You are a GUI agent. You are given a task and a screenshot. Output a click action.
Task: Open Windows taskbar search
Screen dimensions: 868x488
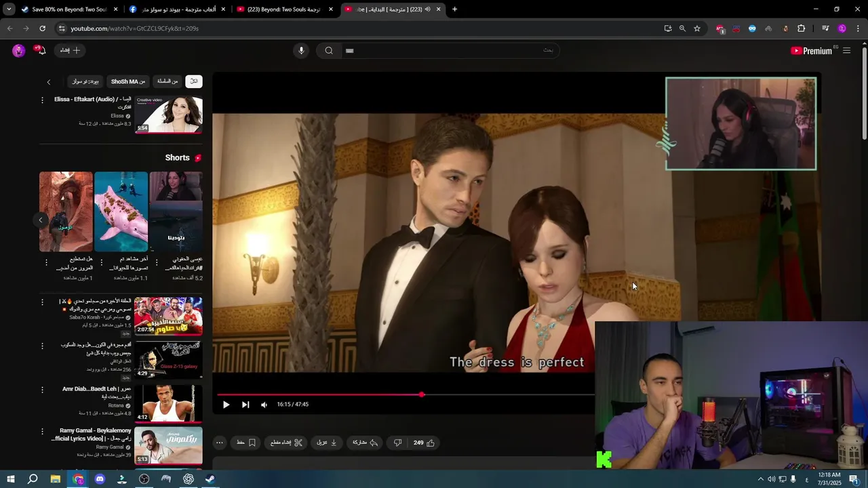tap(33, 479)
